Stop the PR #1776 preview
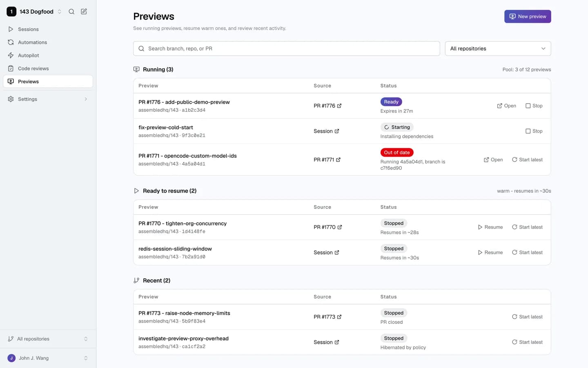 point(534,105)
